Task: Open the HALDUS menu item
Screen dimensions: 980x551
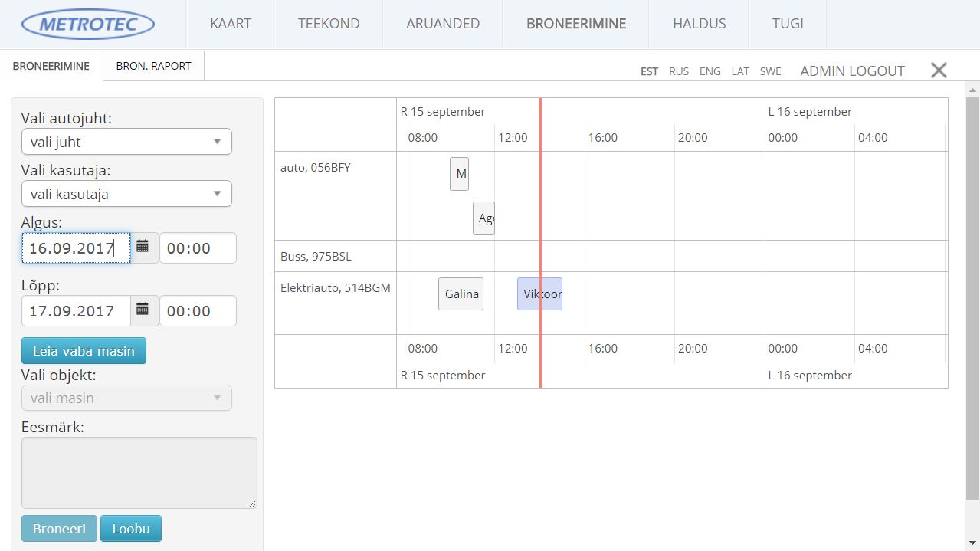Action: [x=699, y=24]
